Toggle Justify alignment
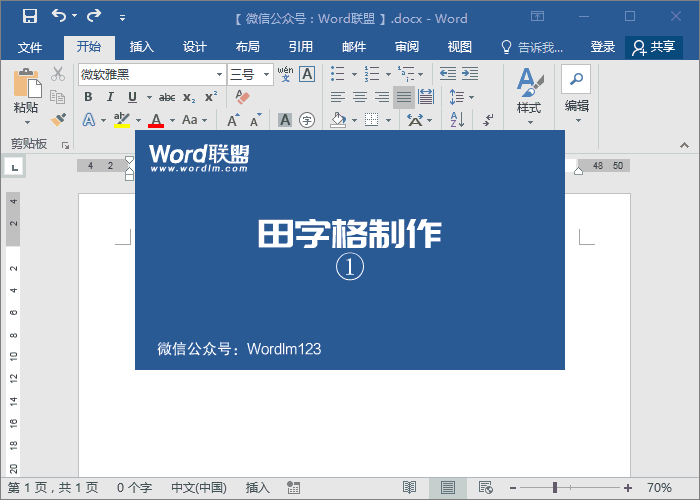The image size is (700, 500). tap(404, 97)
